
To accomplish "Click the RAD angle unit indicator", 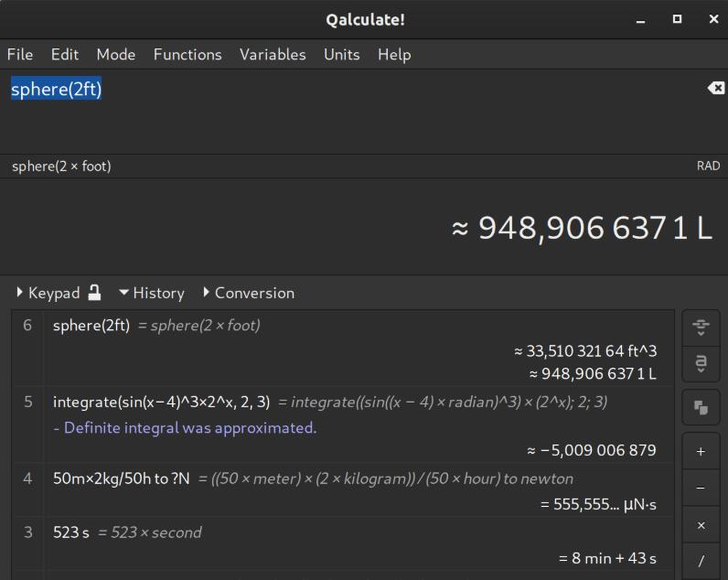I will [x=708, y=166].
